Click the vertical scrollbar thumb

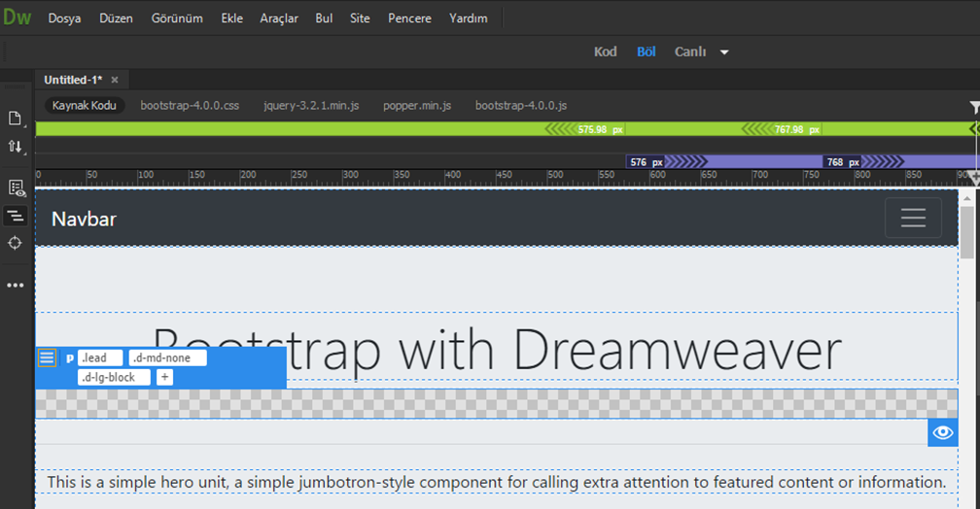(x=966, y=232)
